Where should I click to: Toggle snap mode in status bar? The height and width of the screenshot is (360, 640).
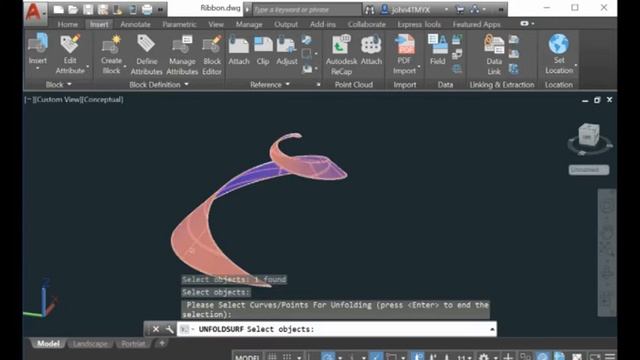point(287,357)
